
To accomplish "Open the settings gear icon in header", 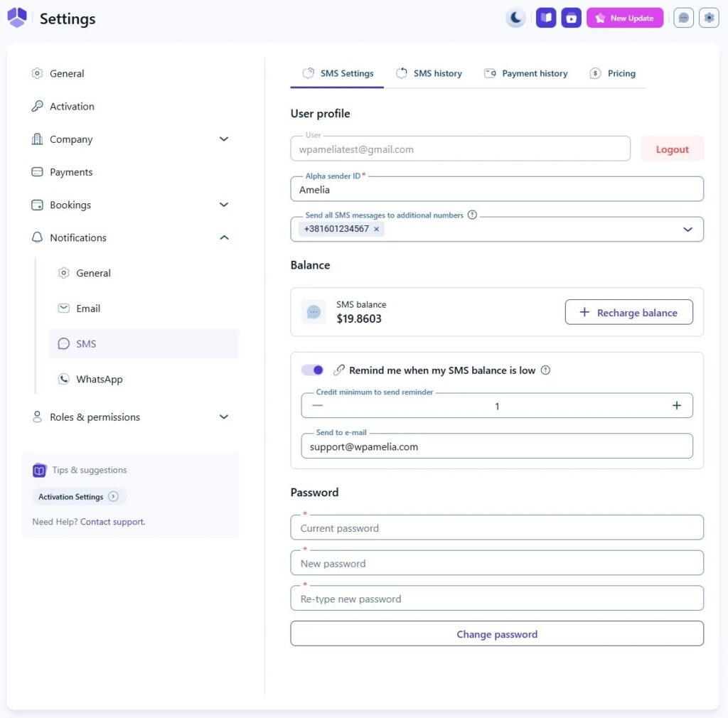I will (x=709, y=18).
